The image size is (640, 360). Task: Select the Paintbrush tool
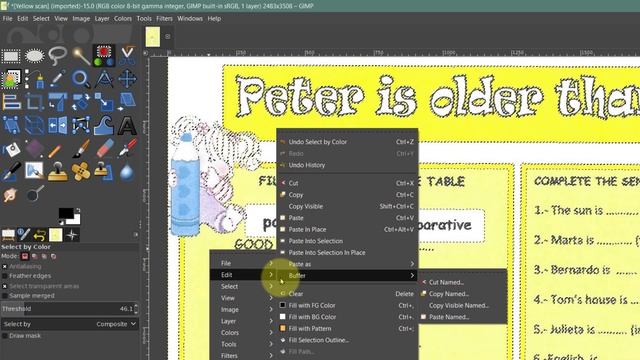(x=81, y=149)
